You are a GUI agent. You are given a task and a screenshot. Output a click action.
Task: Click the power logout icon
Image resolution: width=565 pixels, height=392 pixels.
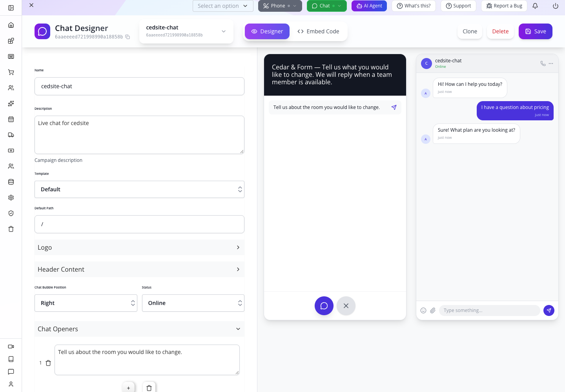click(x=556, y=6)
